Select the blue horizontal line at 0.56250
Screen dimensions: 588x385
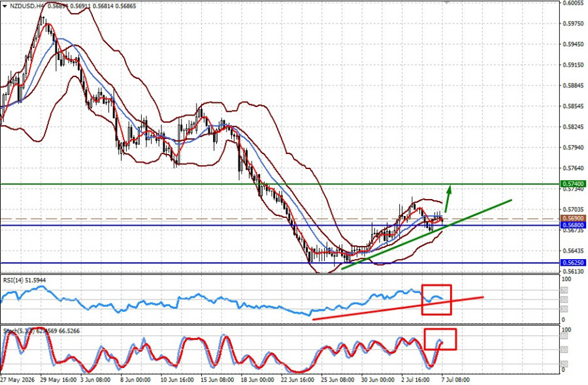[x=280, y=263]
